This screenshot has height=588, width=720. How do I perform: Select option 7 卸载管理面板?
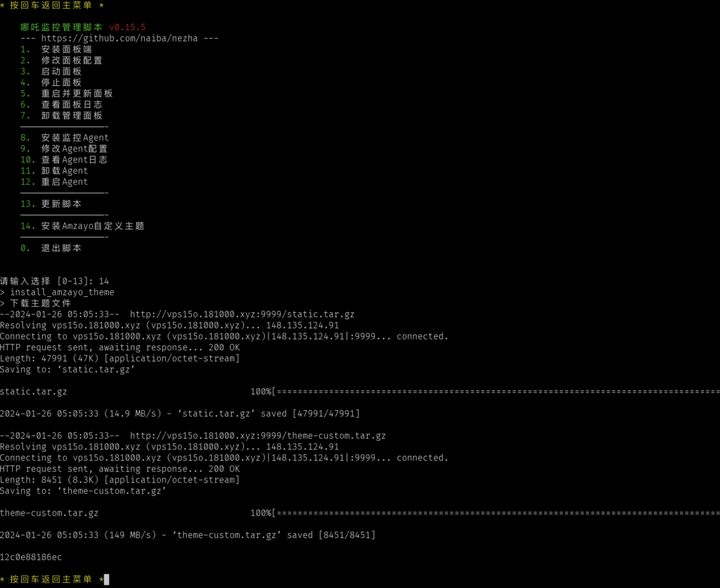click(71, 115)
